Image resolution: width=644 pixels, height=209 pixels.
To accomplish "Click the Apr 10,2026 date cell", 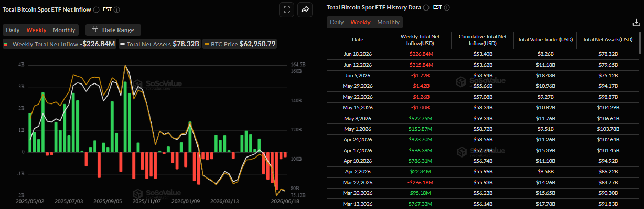I will click(357, 161).
